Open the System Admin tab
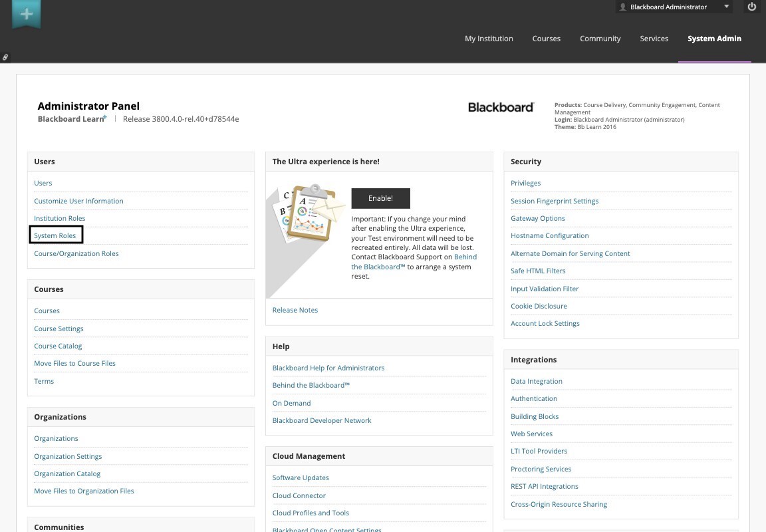766x532 pixels. 714,39
